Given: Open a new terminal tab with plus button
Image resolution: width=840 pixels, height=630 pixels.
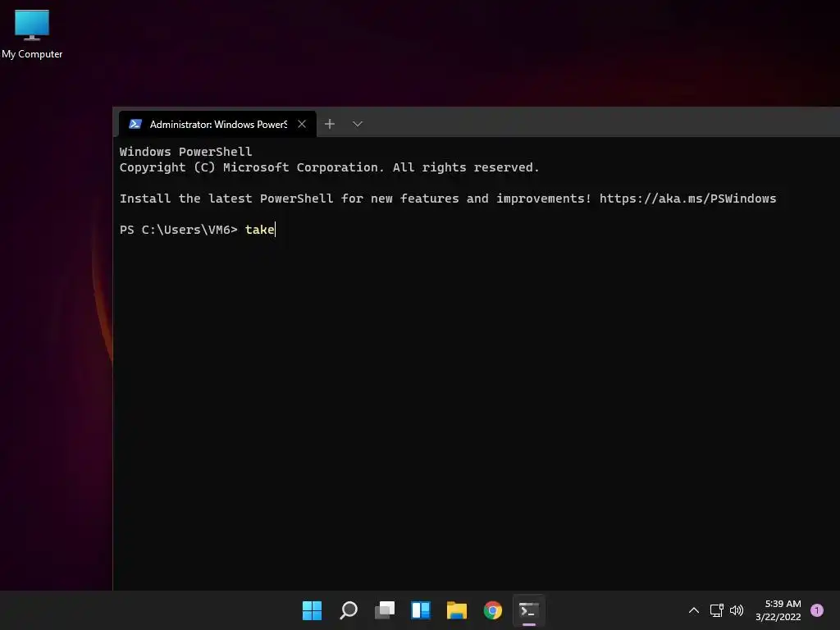Looking at the screenshot, I should [330, 125].
